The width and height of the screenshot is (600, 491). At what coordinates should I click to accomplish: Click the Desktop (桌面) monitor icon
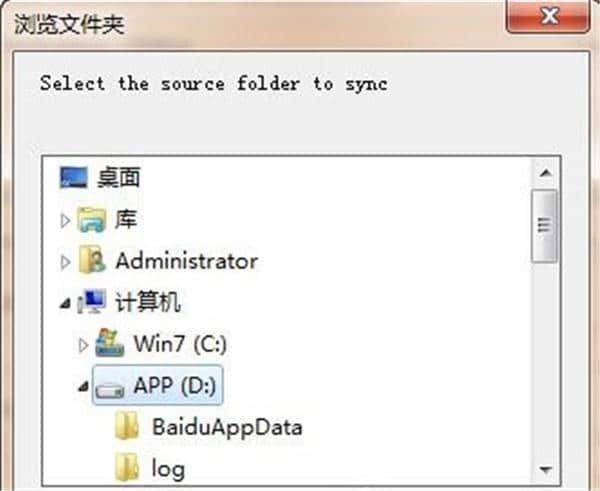[74, 178]
